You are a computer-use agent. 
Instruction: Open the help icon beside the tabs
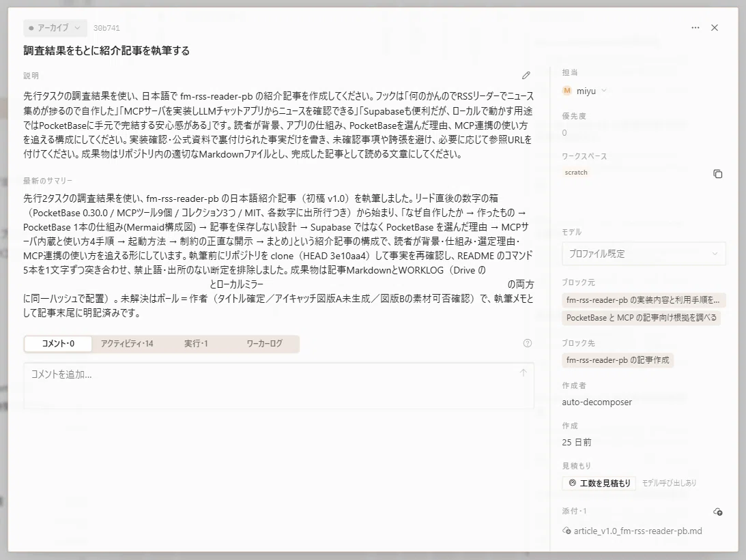[x=527, y=343]
